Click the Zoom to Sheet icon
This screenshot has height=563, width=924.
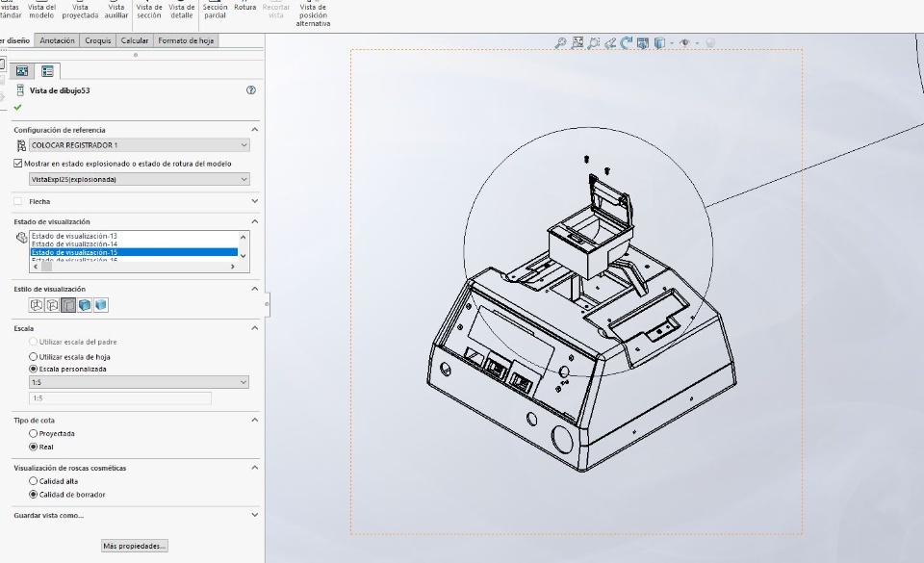[x=577, y=42]
